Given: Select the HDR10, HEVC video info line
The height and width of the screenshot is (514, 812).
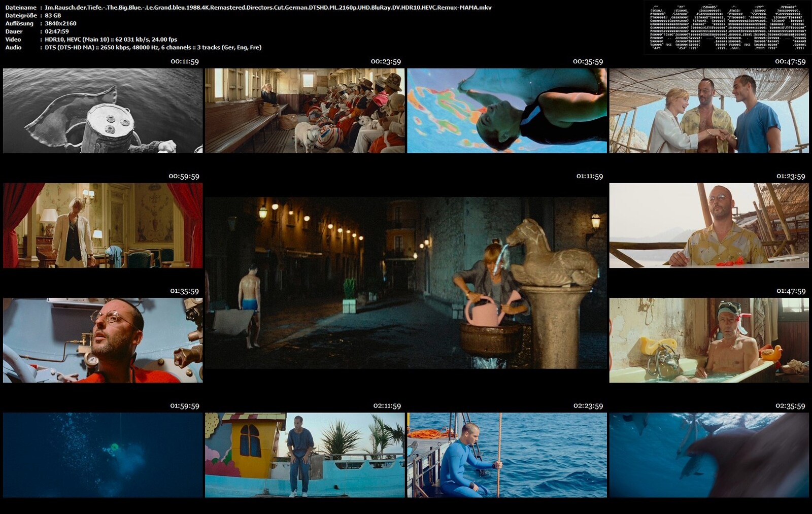Looking at the screenshot, I should [111, 39].
